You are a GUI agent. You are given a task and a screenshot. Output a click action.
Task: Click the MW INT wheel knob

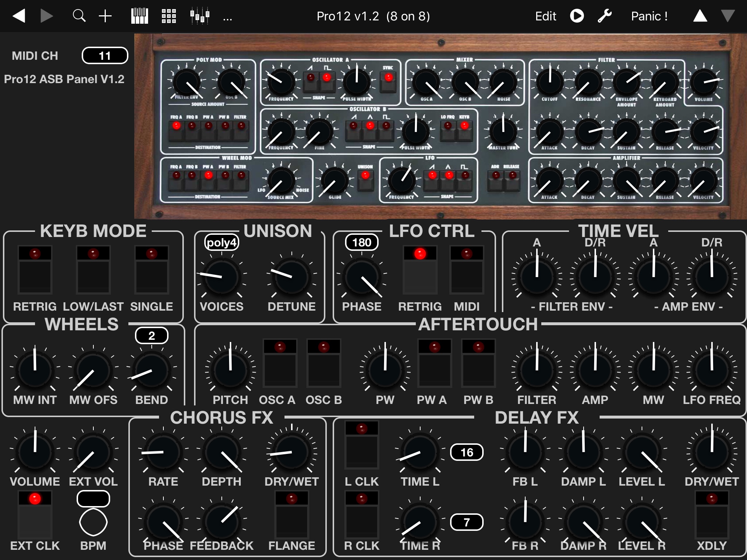pyautogui.click(x=35, y=370)
